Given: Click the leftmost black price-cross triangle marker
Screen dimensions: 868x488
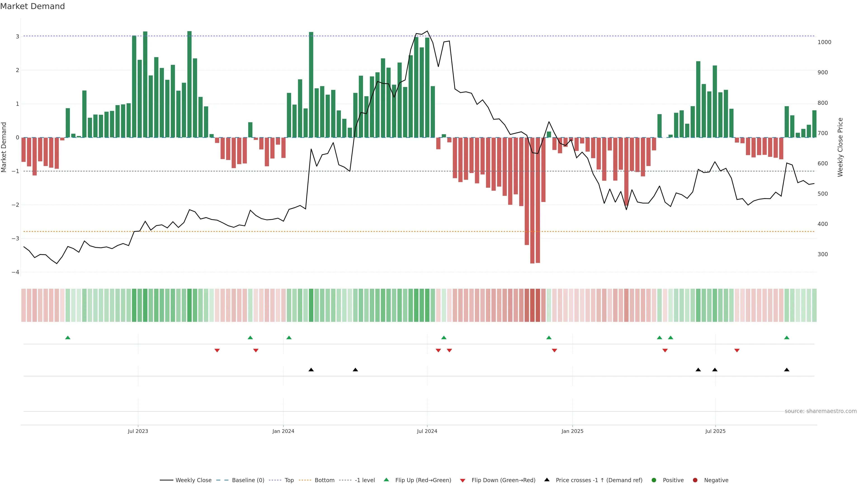Looking at the screenshot, I should (311, 370).
